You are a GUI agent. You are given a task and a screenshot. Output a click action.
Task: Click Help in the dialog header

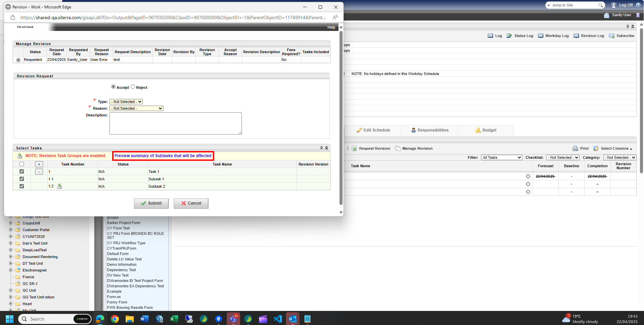(331, 27)
